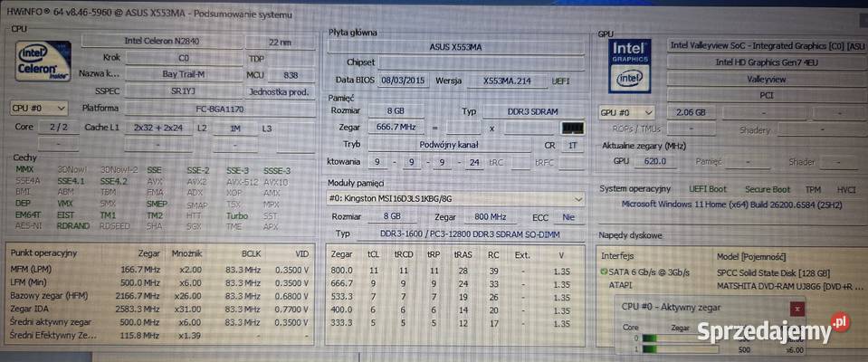The height and width of the screenshot is (362, 868).
Task: Click the module clock 800 MHz field
Action: tap(491, 216)
